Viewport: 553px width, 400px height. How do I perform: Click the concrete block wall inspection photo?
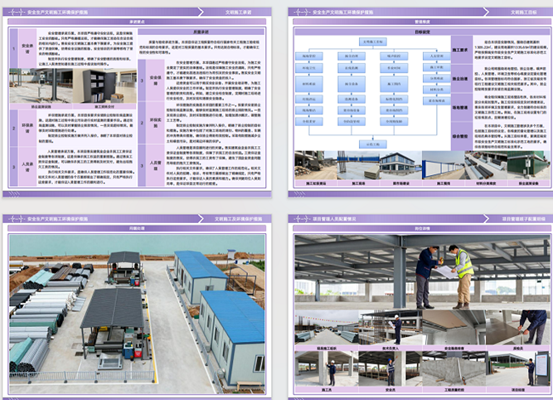pos(454,369)
